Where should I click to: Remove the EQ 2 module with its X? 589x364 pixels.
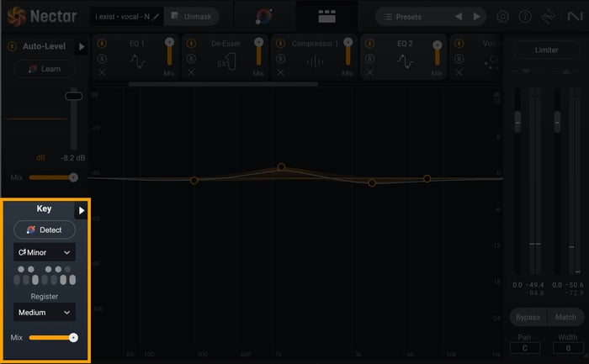pyautogui.click(x=369, y=72)
